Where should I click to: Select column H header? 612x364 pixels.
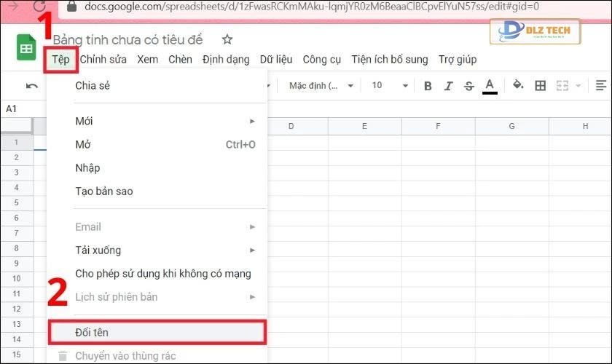coord(581,126)
